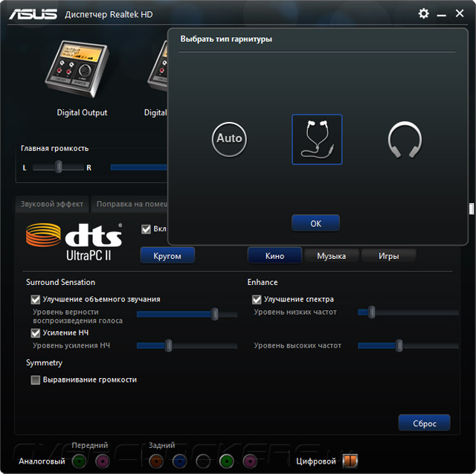Choose the over-ear headphones headset type

pyautogui.click(x=405, y=140)
